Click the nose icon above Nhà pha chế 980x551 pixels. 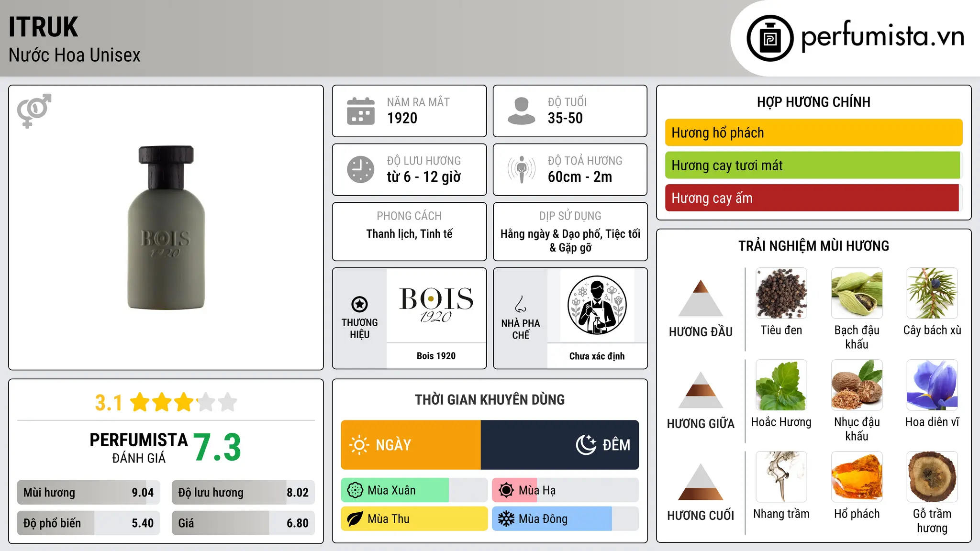click(x=521, y=304)
